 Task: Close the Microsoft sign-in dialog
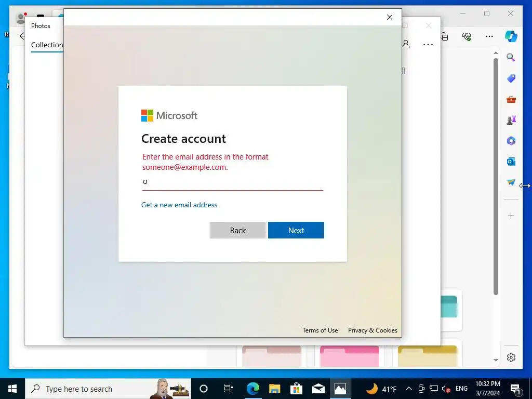point(390,17)
